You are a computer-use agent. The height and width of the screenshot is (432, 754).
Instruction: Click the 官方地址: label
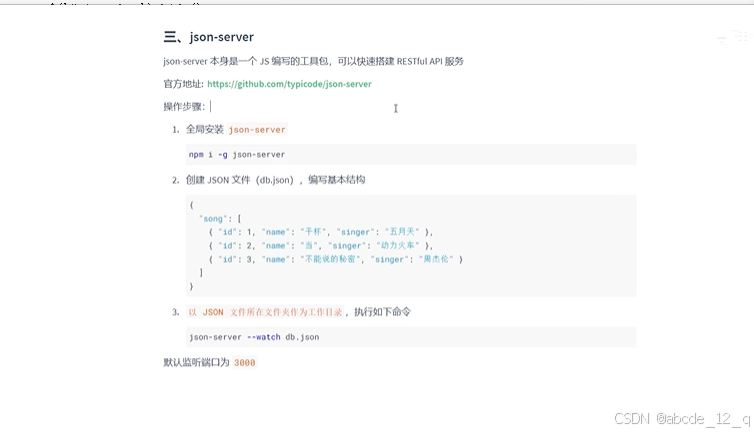[x=184, y=84]
